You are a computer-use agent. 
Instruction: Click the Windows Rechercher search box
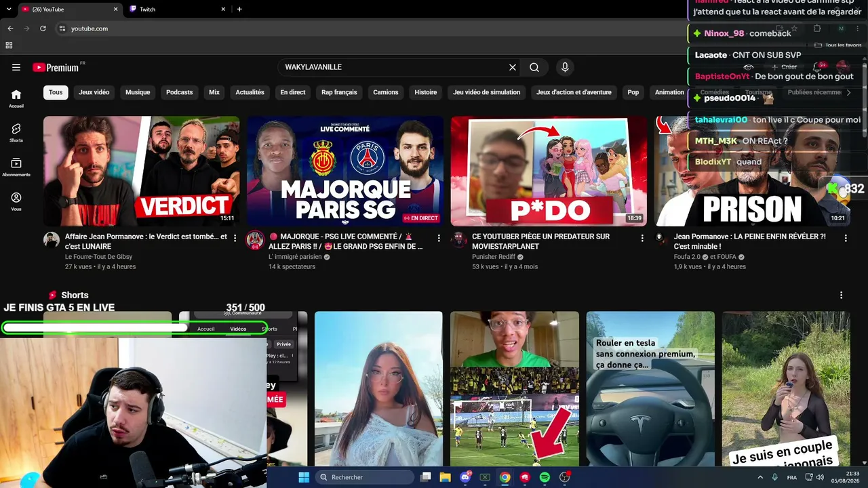pos(365,477)
